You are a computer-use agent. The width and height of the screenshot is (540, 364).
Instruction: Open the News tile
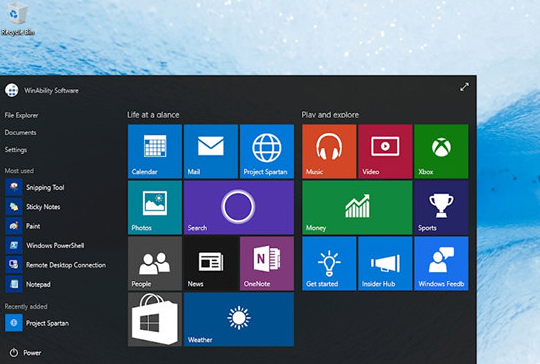pyautogui.click(x=211, y=263)
